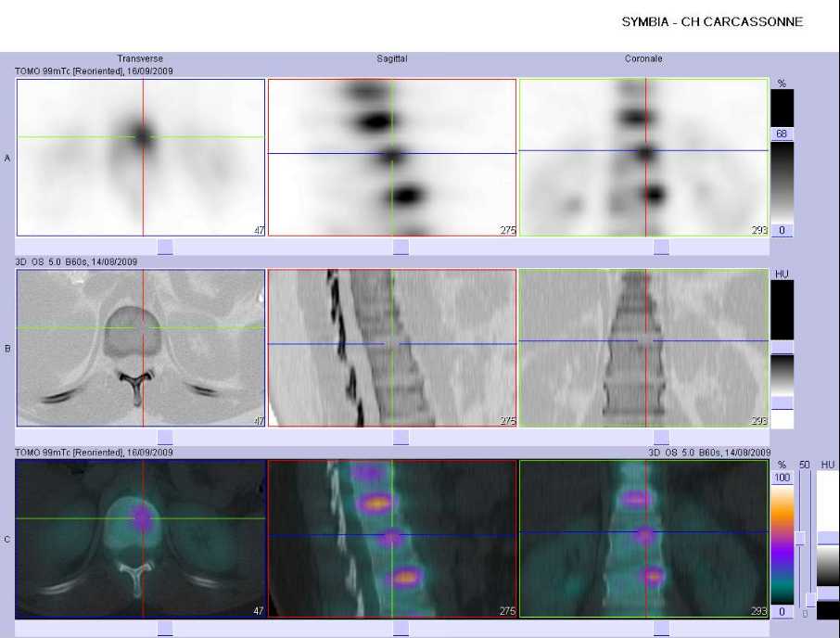Click the '%' label above row A scale

coord(782,83)
